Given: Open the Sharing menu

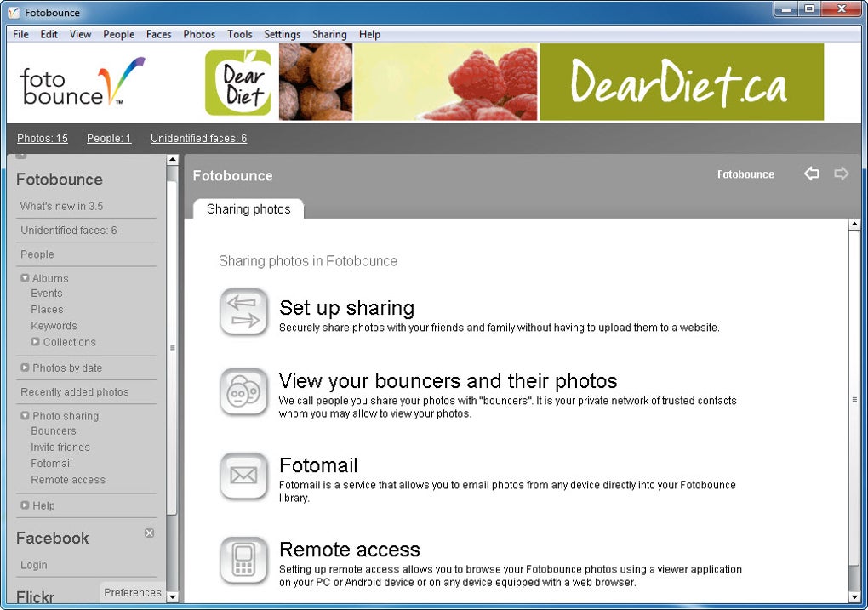Looking at the screenshot, I should click(x=329, y=34).
